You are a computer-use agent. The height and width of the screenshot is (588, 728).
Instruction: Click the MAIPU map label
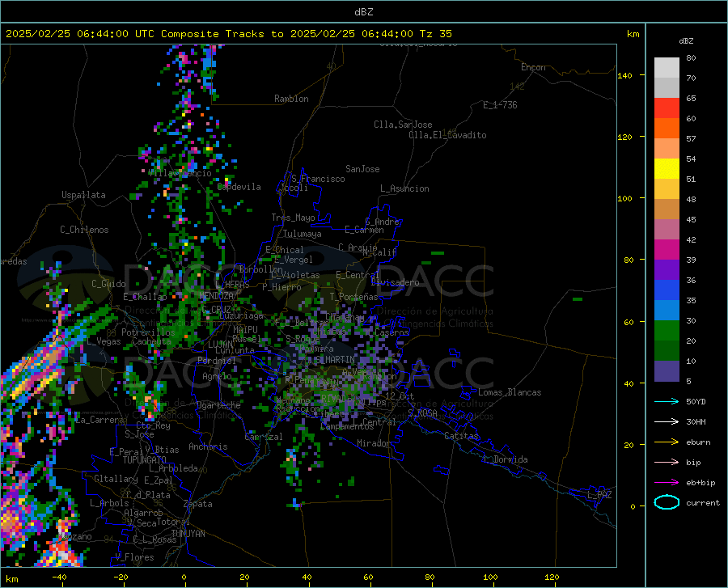click(245, 329)
